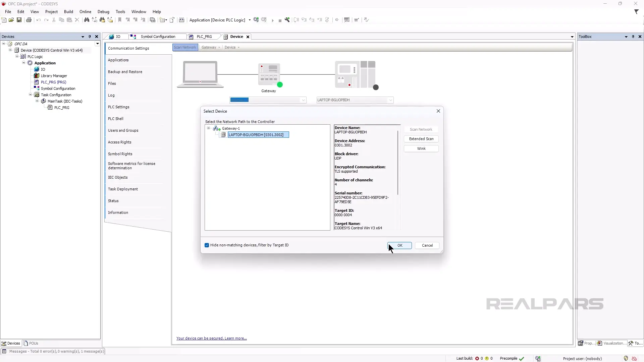This screenshot has height=362, width=644.
Task: Click the filter funnel icon at top right
Action: point(636,12)
